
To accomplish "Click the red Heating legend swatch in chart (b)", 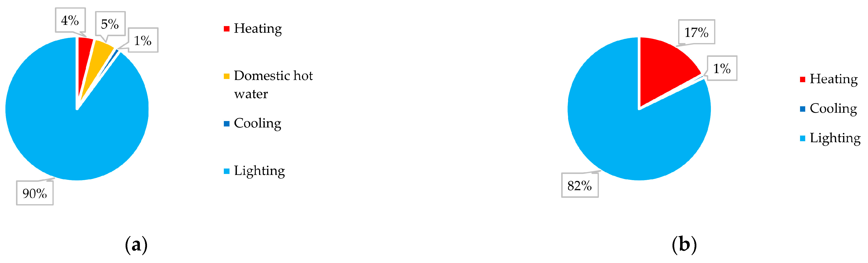I will (x=803, y=79).
